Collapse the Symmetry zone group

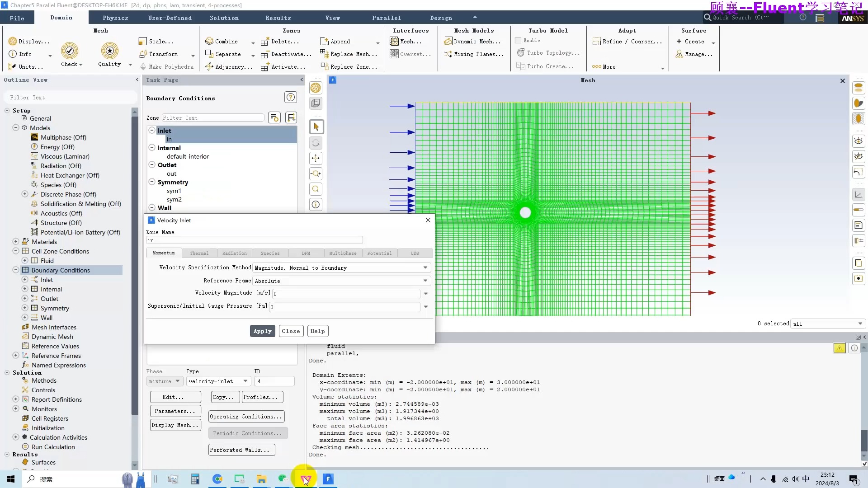[x=152, y=182]
